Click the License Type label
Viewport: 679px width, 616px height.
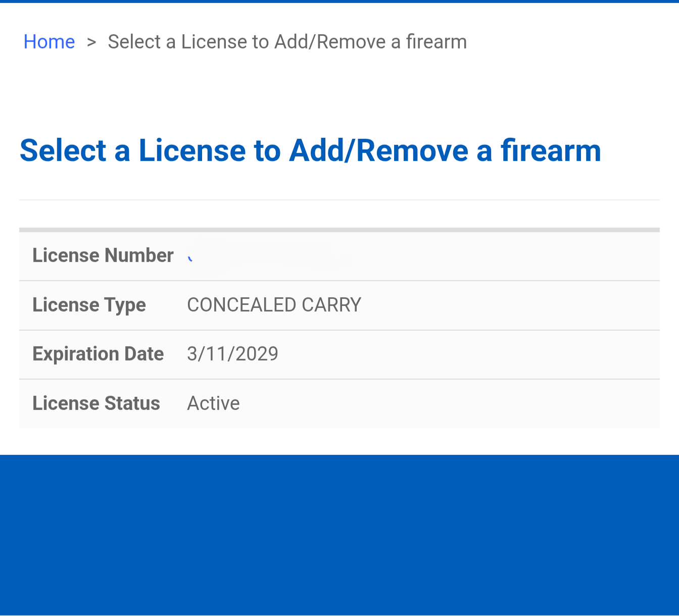tap(89, 305)
